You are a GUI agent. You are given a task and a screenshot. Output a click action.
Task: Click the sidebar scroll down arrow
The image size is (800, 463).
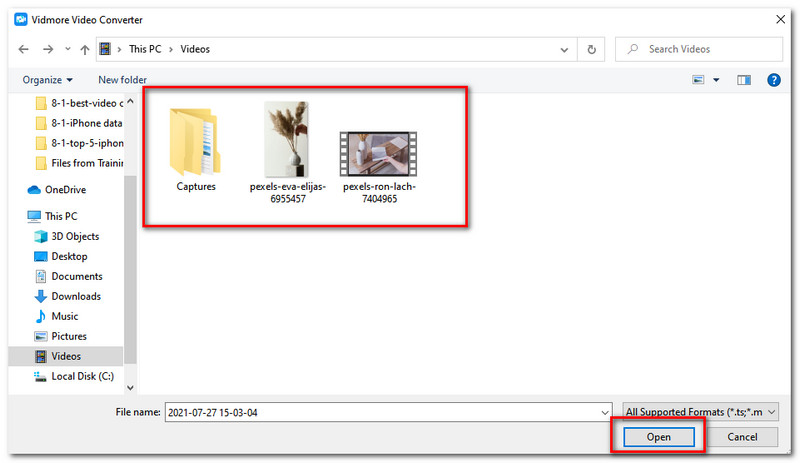(131, 388)
